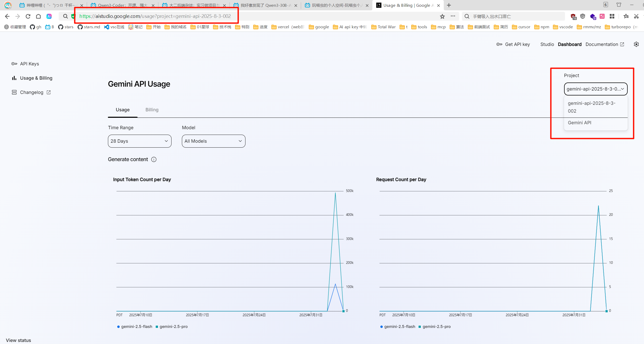The height and width of the screenshot is (344, 644).
Task: Toggle gemini-2.5-pro legend in Request Count chart
Action: click(x=435, y=327)
